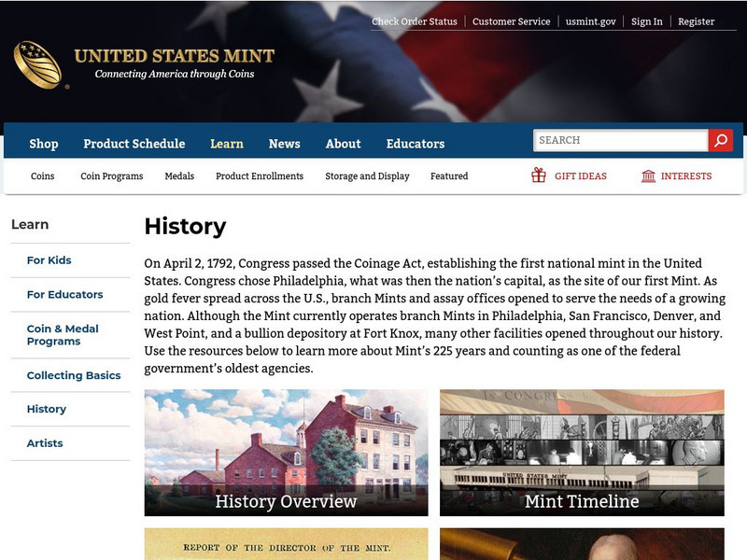Image resolution: width=747 pixels, height=560 pixels.
Task: Open the Mint Timeline thumbnail
Action: 582,453
